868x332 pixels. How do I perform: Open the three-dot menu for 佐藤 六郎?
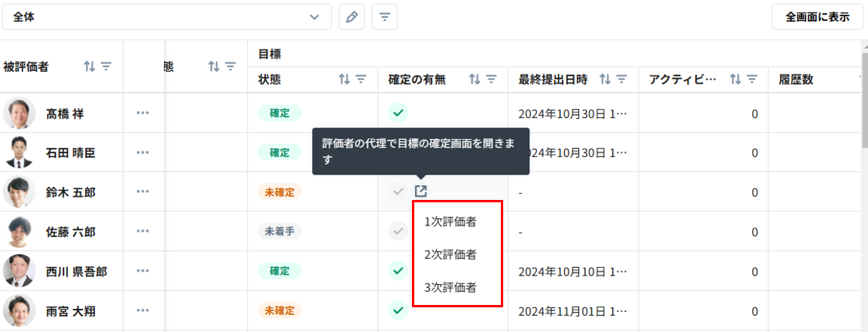click(142, 231)
